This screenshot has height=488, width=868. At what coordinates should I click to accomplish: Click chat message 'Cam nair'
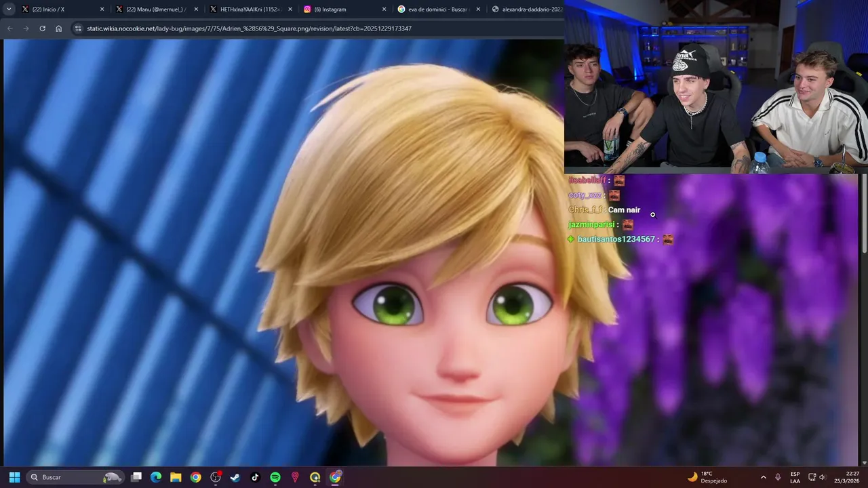coord(624,210)
